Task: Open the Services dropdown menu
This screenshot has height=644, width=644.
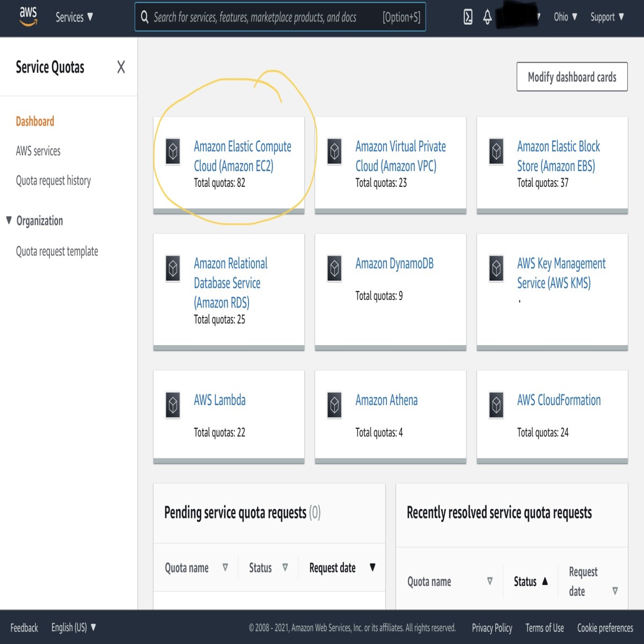Action: coord(75,17)
